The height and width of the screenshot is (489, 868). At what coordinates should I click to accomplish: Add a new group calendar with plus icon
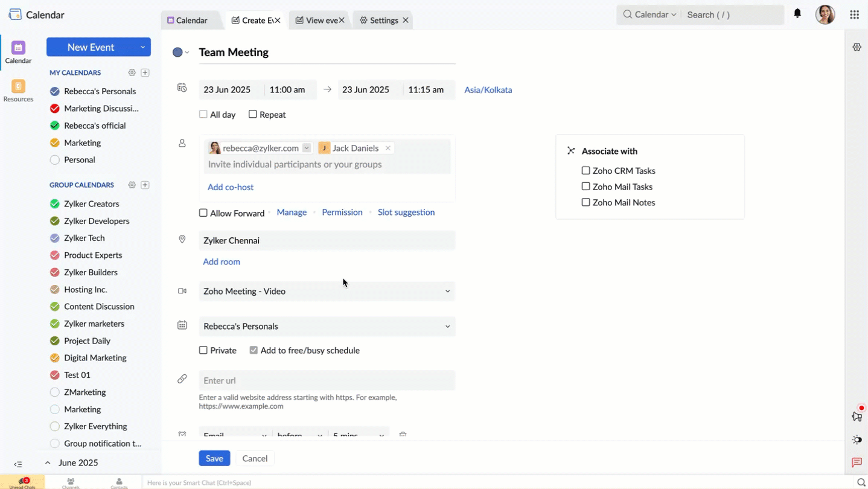coord(145,185)
